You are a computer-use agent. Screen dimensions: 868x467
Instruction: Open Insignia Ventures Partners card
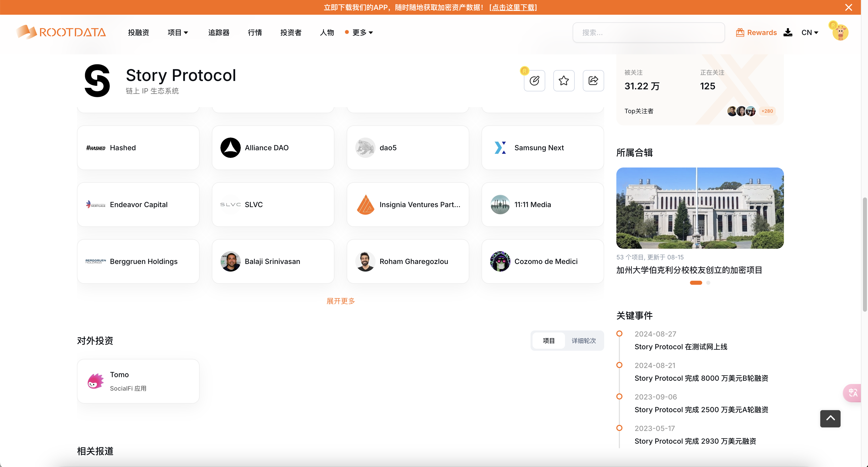tap(408, 204)
